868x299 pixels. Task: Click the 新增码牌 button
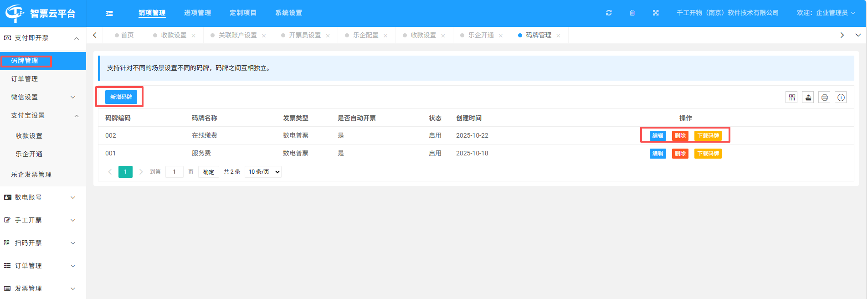121,97
